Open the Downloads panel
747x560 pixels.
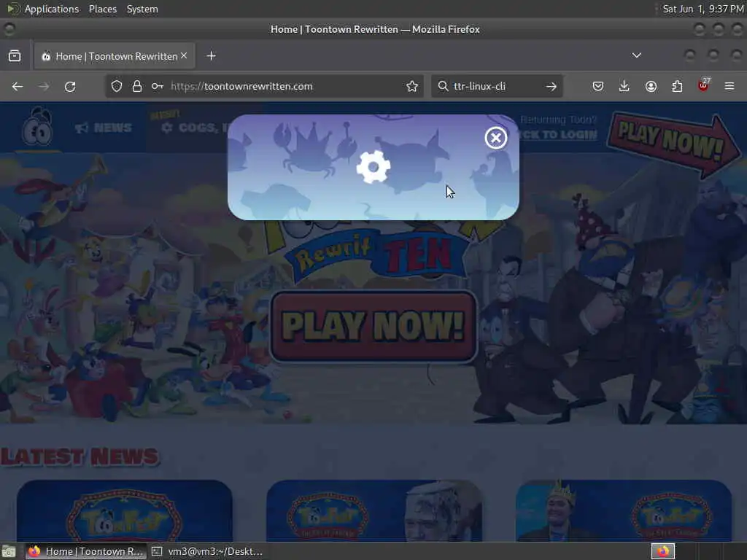pyautogui.click(x=624, y=86)
